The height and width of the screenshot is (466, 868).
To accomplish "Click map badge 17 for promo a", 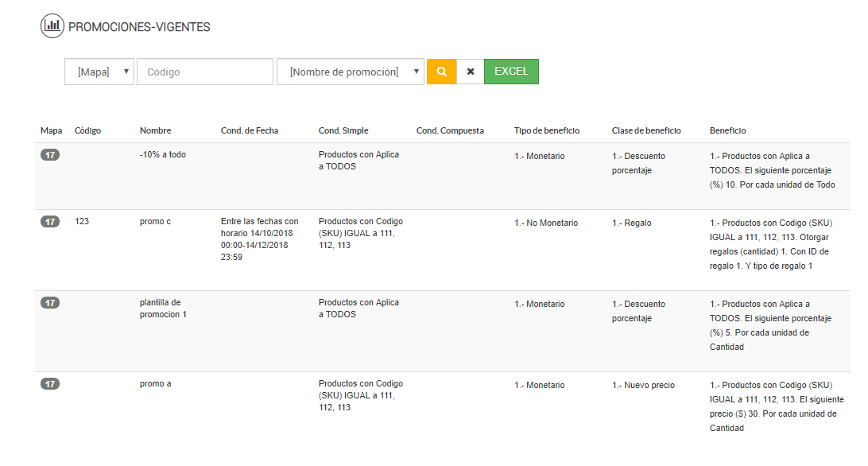I will pyautogui.click(x=50, y=384).
